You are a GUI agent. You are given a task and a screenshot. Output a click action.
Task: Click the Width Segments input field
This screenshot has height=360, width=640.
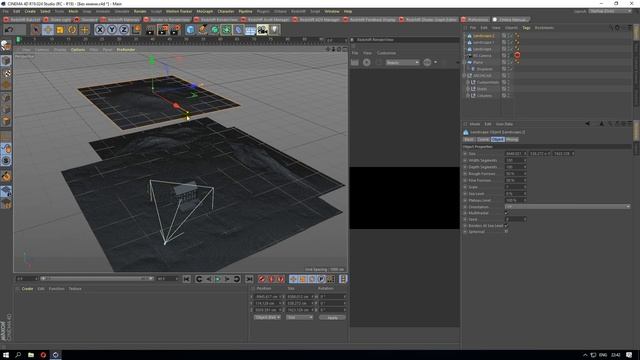[x=515, y=160]
